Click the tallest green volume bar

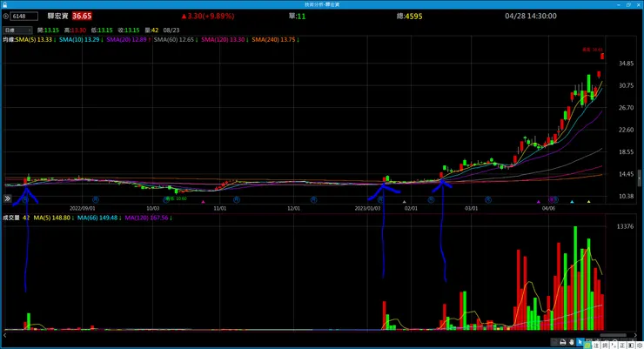click(575, 278)
